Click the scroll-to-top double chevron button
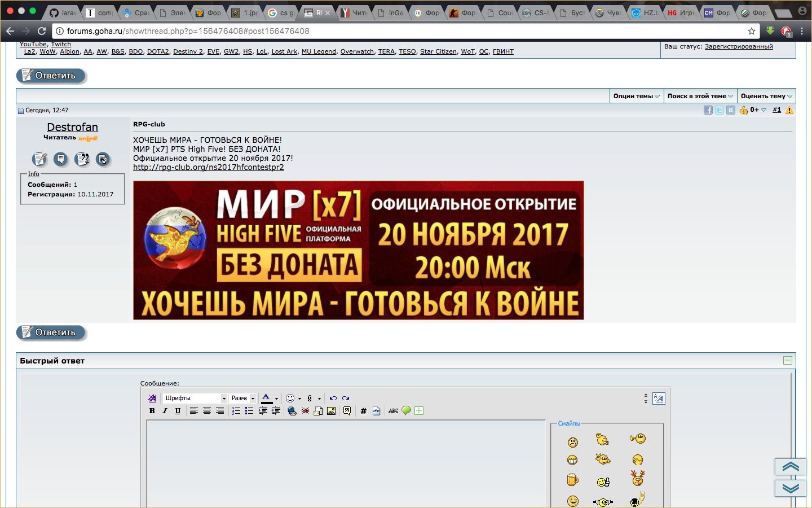 click(x=791, y=466)
